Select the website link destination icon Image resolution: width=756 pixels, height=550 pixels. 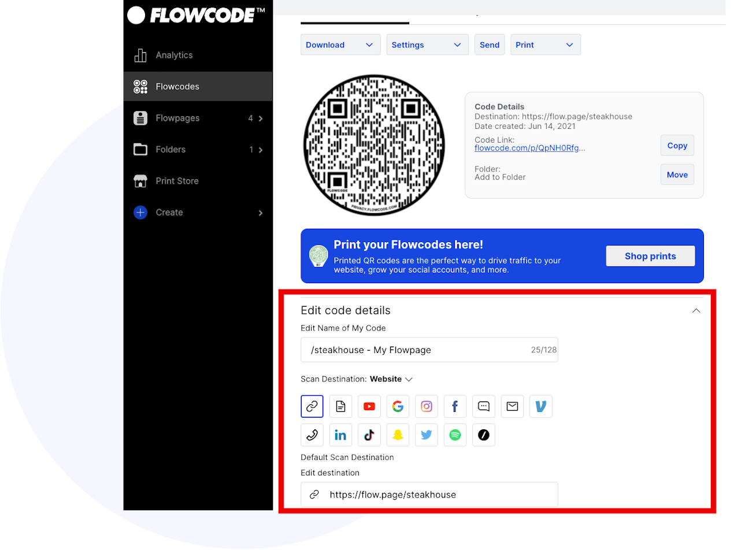pyautogui.click(x=312, y=406)
